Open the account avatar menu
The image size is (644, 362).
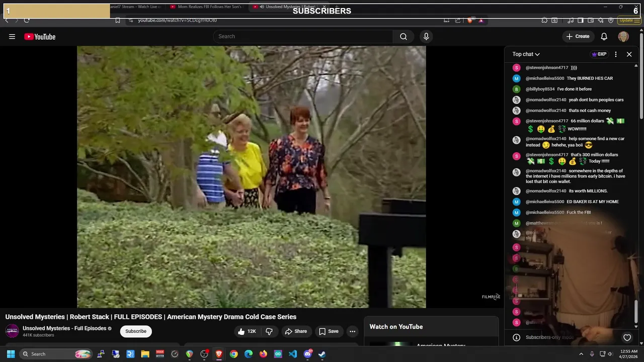click(x=623, y=36)
